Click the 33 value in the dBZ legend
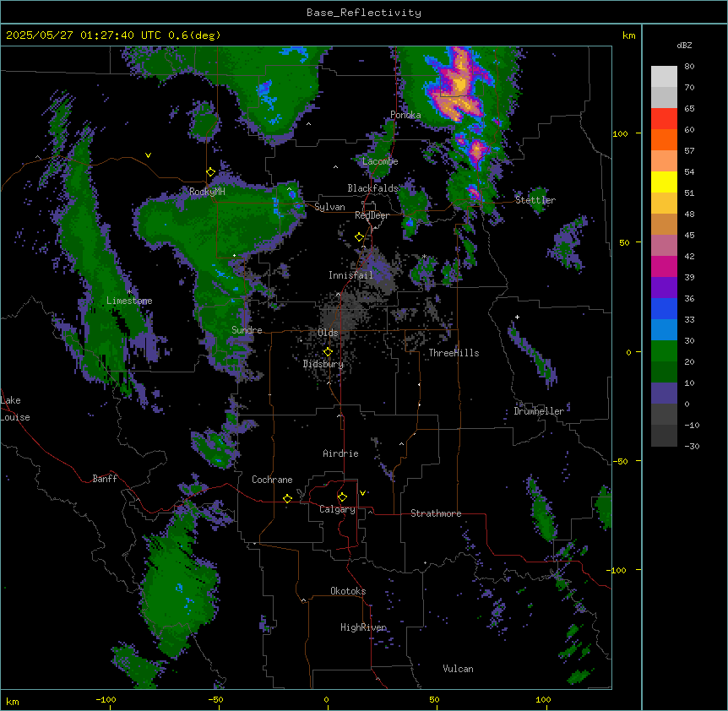This screenshot has width=728, height=711. (689, 320)
